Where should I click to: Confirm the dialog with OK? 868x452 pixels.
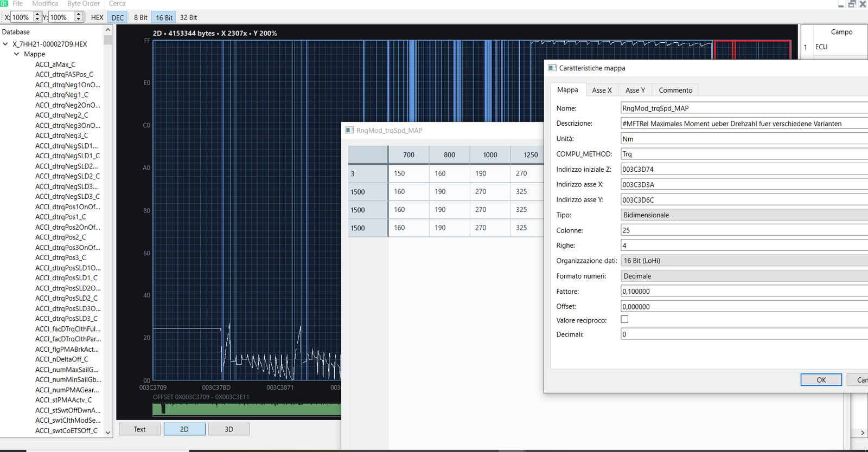(x=821, y=380)
